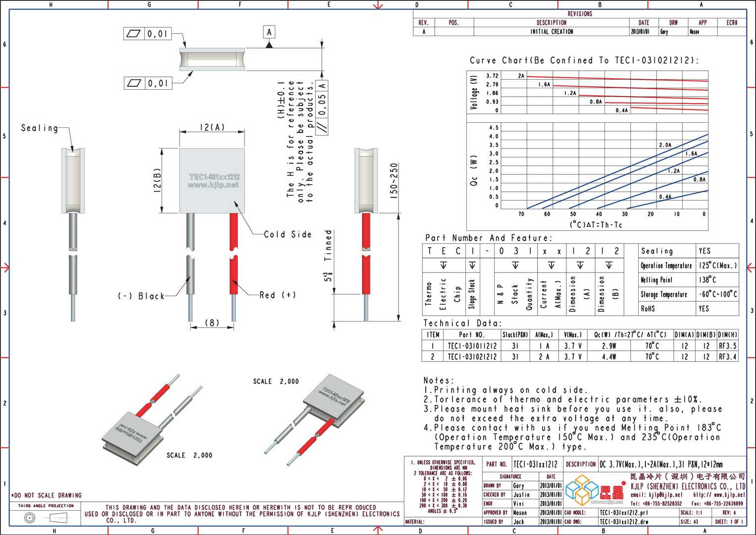The image size is (756, 535).
Task: Click the 'Notes:' heading
Action: tap(439, 380)
